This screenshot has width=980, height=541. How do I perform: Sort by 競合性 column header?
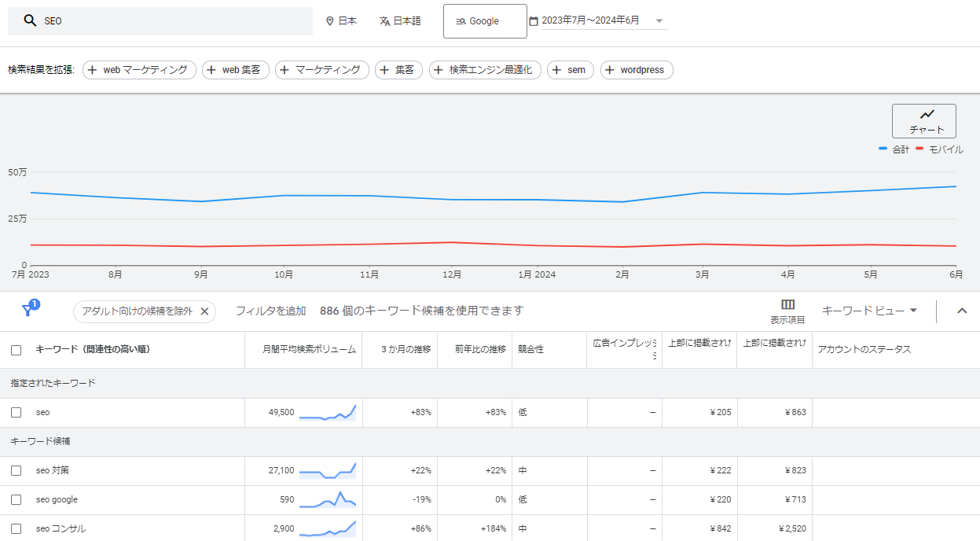[530, 350]
